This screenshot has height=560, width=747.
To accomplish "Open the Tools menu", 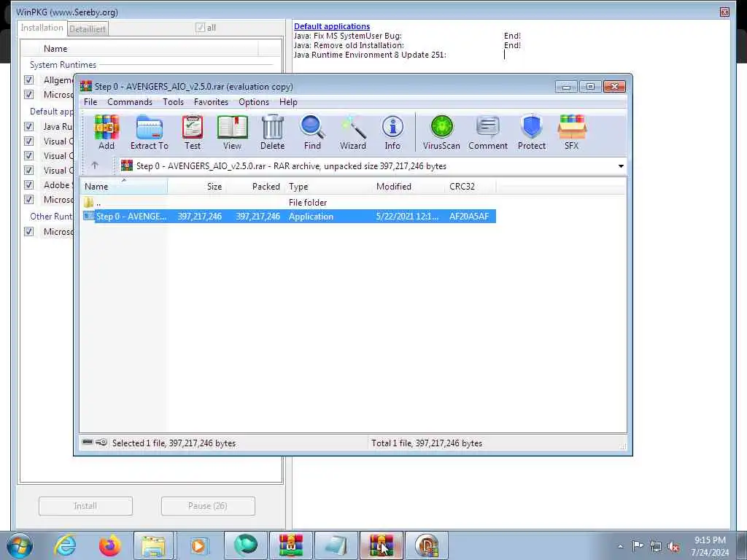I will coord(173,102).
